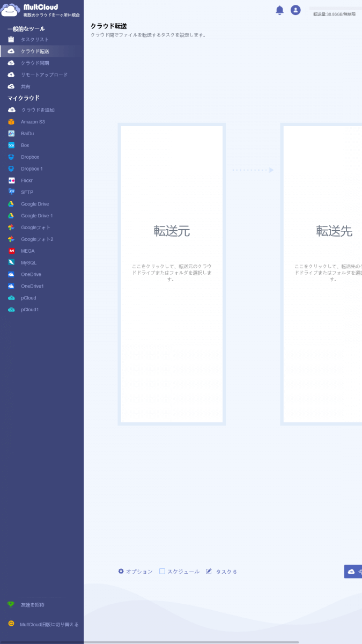This screenshot has height=644, width=362.
Task: Open the notifications bell icon
Action: (x=279, y=10)
